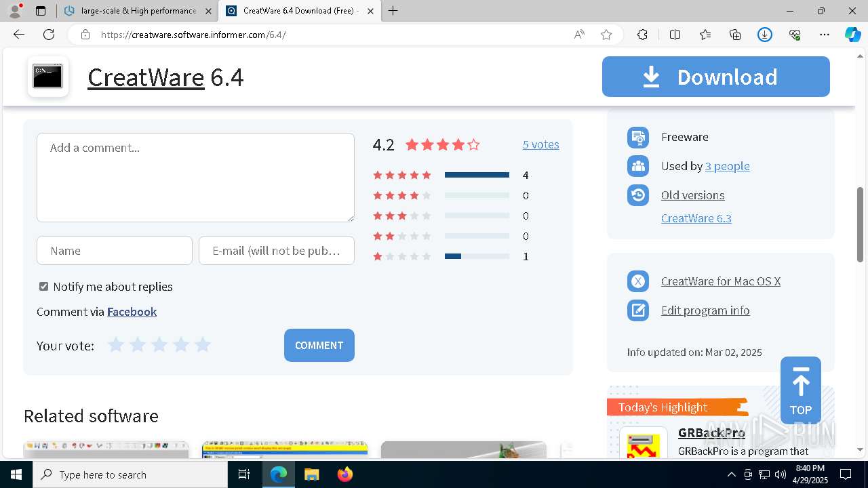Open the Edit program info link
This screenshot has width=868, height=488.
click(705, 310)
